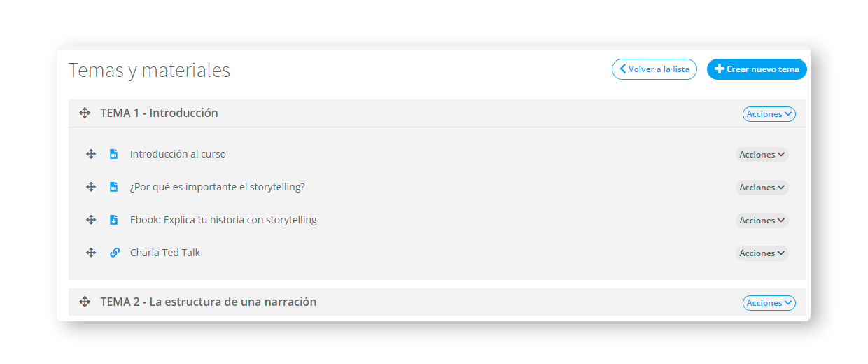Screen dimensions: 868x364
Task: Open Acciones dropdown for TEMA 2
Action: [x=769, y=303]
